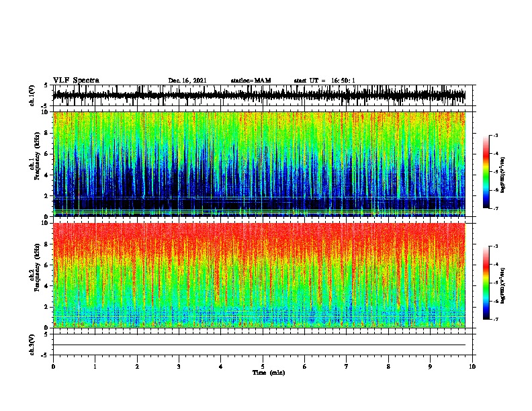Click the time axis tick label "0"

[53, 367]
